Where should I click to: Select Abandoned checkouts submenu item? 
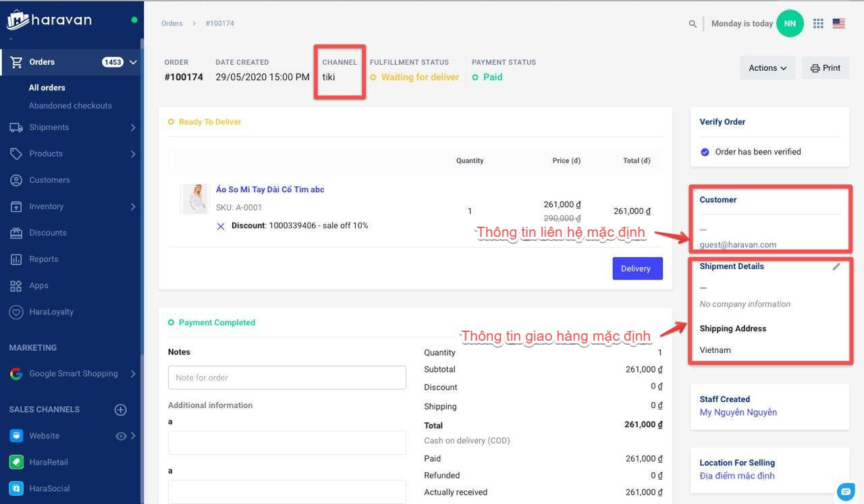(70, 106)
